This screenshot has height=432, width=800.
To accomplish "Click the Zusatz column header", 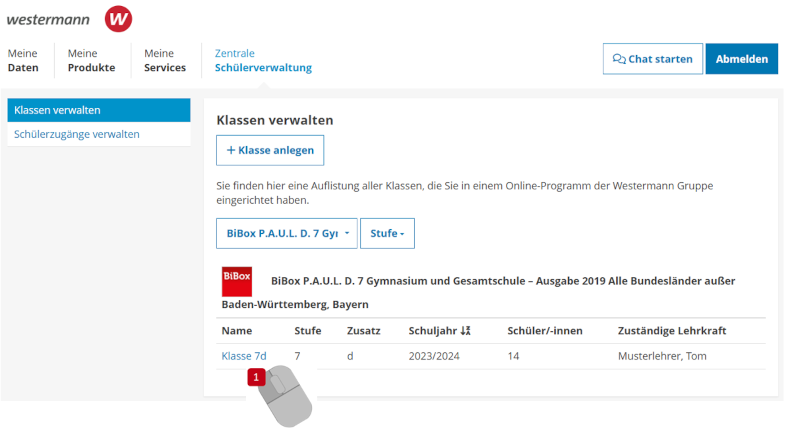I will point(364,331).
